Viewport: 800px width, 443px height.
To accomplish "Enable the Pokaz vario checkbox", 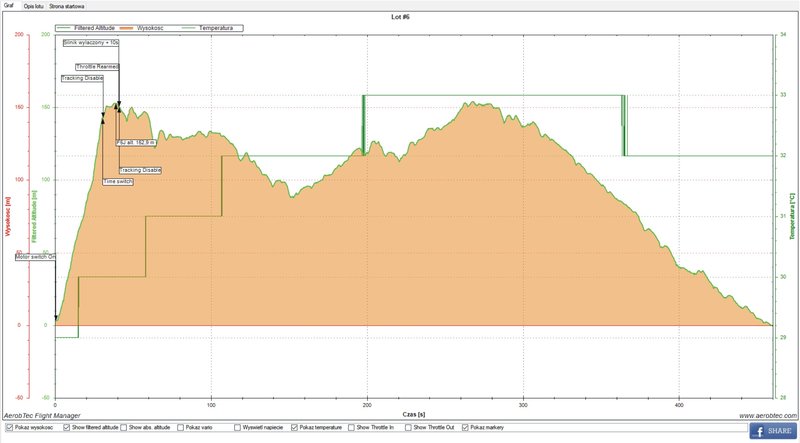I will pos(183,427).
